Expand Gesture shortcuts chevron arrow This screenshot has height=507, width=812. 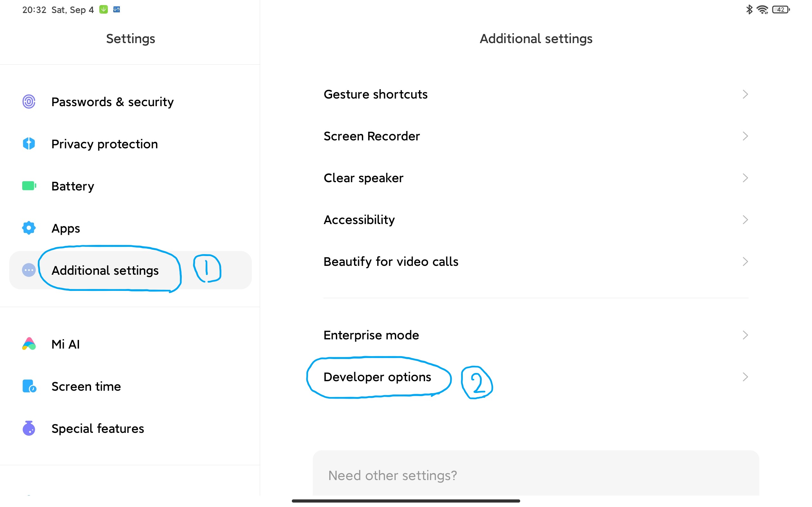745,94
